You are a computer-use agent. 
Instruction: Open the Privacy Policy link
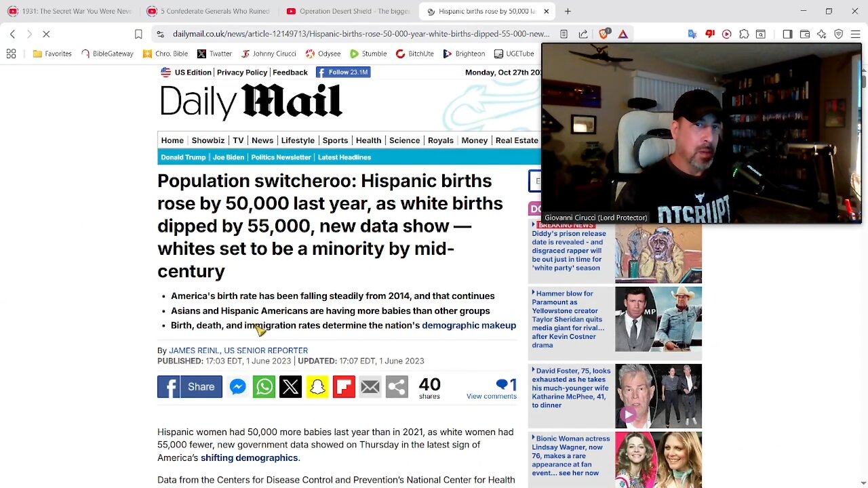pos(242,72)
